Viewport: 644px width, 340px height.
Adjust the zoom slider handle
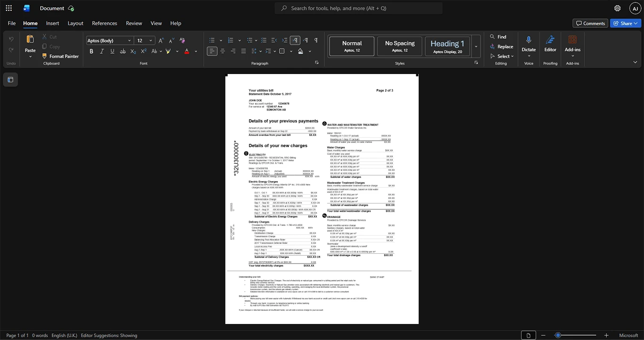tap(558, 335)
